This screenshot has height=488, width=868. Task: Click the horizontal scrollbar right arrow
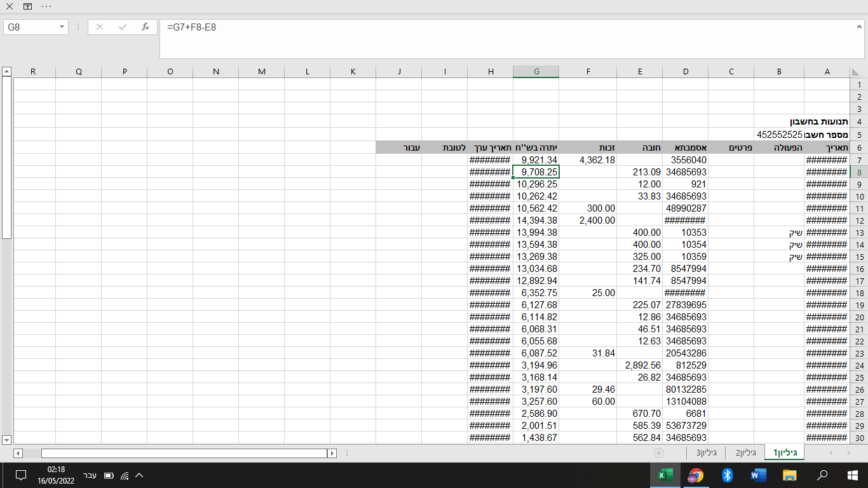pyautogui.click(x=332, y=453)
